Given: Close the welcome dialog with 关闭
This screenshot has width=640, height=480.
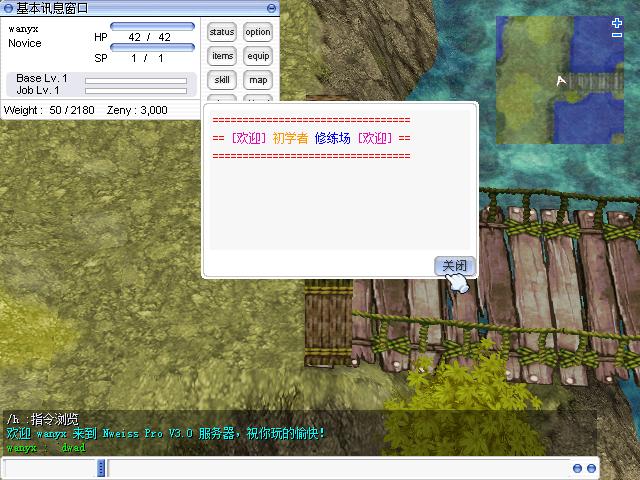Looking at the screenshot, I should (454, 266).
